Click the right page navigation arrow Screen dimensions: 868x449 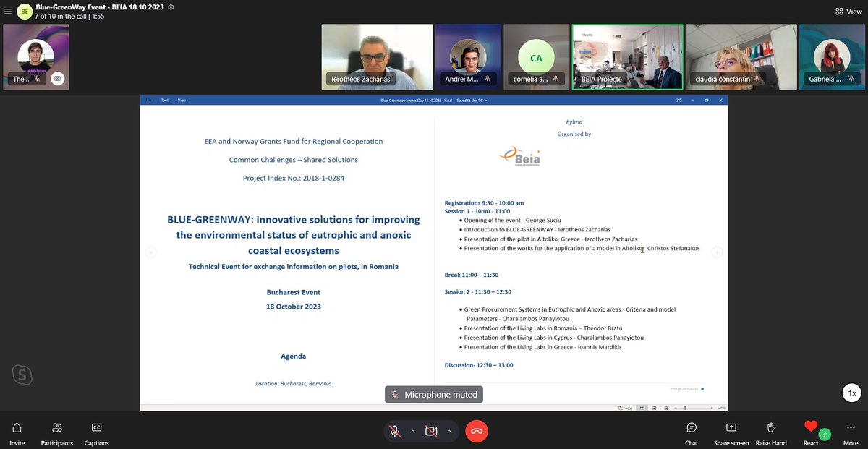[717, 252]
